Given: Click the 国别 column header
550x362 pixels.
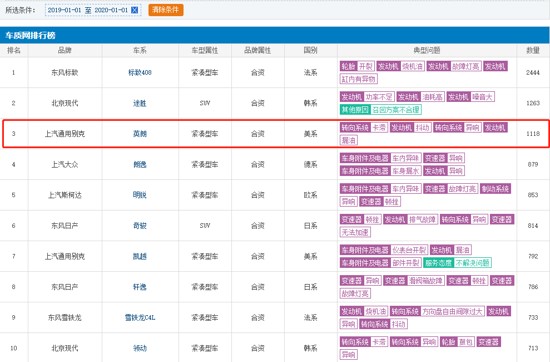Looking at the screenshot, I should click(310, 51).
